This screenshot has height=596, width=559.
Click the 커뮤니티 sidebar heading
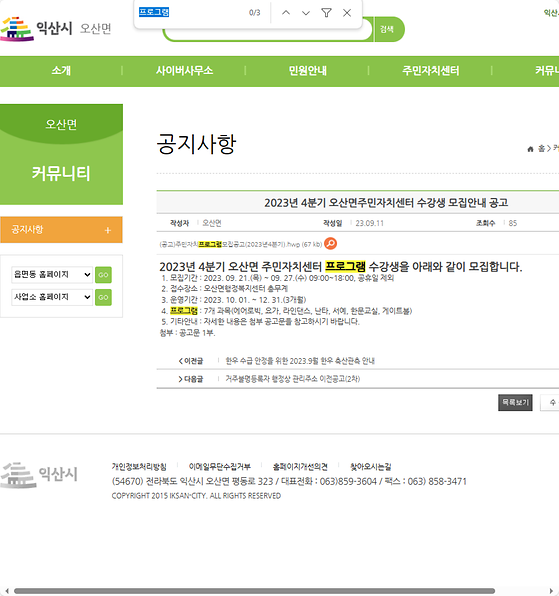(x=61, y=173)
